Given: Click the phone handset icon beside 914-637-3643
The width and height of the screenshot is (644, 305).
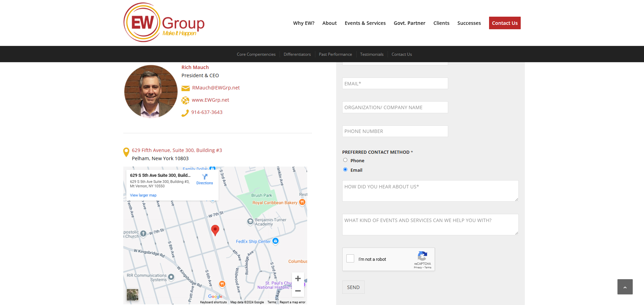Looking at the screenshot, I should [185, 113].
